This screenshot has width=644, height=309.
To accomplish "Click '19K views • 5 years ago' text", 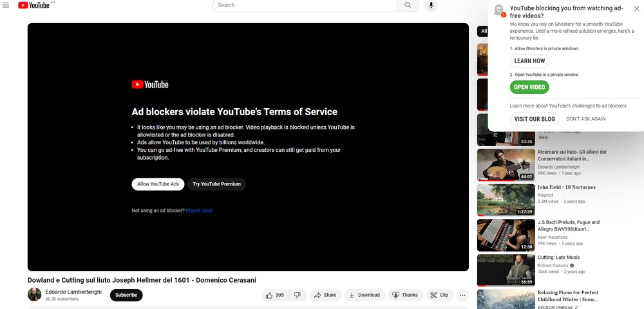I will [560, 243].
